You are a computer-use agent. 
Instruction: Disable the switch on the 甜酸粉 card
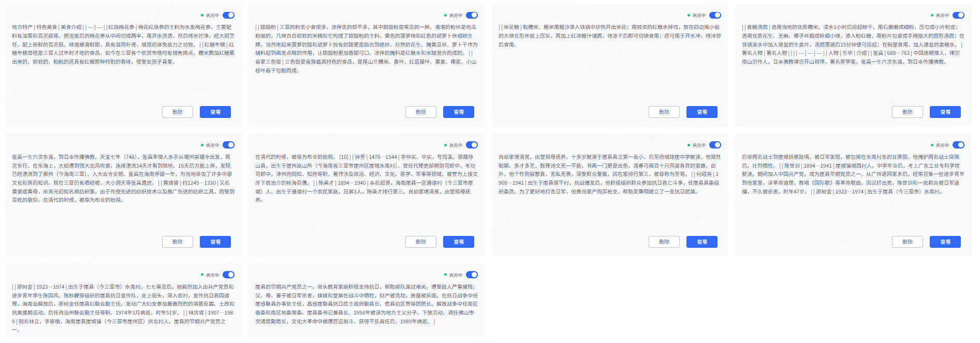pyautogui.click(x=472, y=16)
